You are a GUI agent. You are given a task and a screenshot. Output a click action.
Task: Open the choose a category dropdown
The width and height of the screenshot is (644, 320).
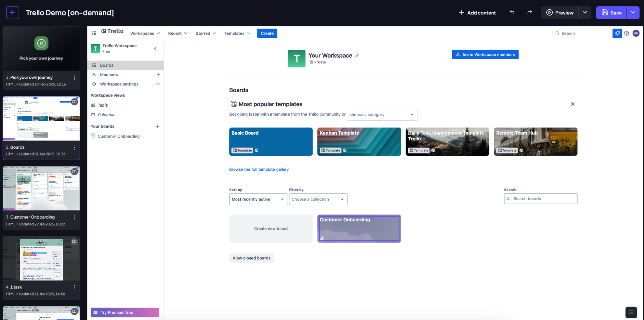[382, 115]
